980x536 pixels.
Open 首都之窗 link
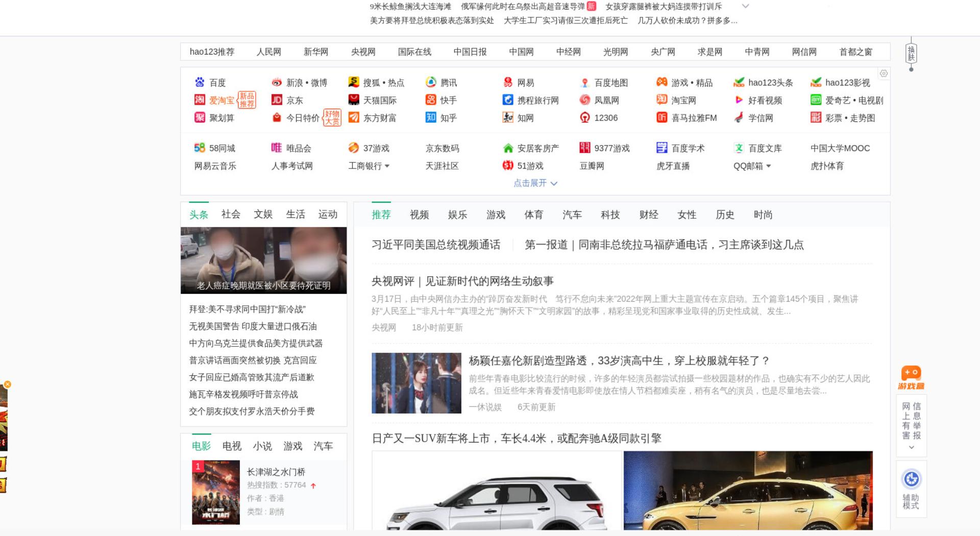(x=856, y=52)
